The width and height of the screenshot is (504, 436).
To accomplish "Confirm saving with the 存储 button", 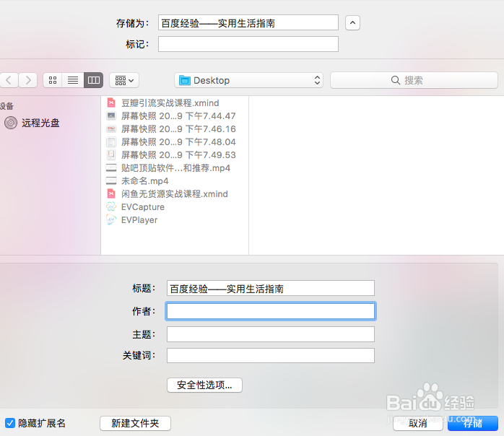I will (x=473, y=423).
